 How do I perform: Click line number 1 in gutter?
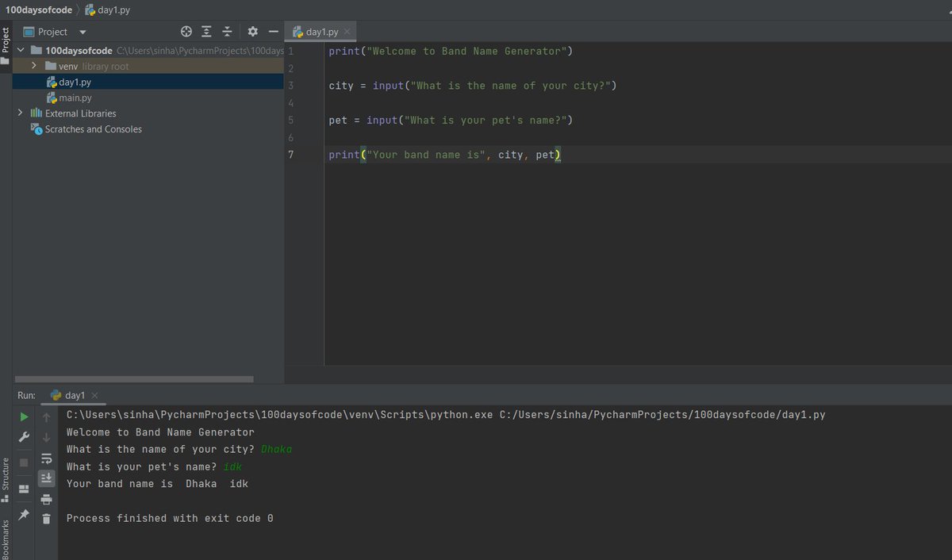[291, 51]
